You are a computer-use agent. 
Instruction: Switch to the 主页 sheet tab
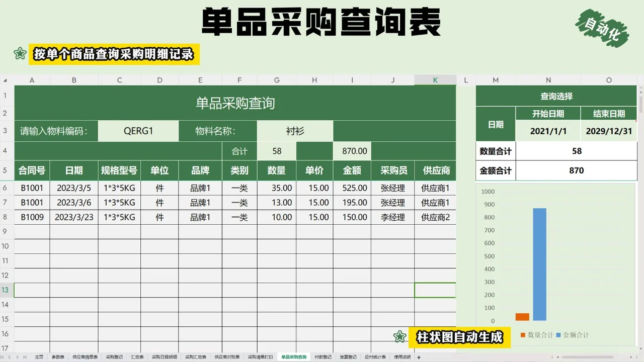click(x=39, y=356)
